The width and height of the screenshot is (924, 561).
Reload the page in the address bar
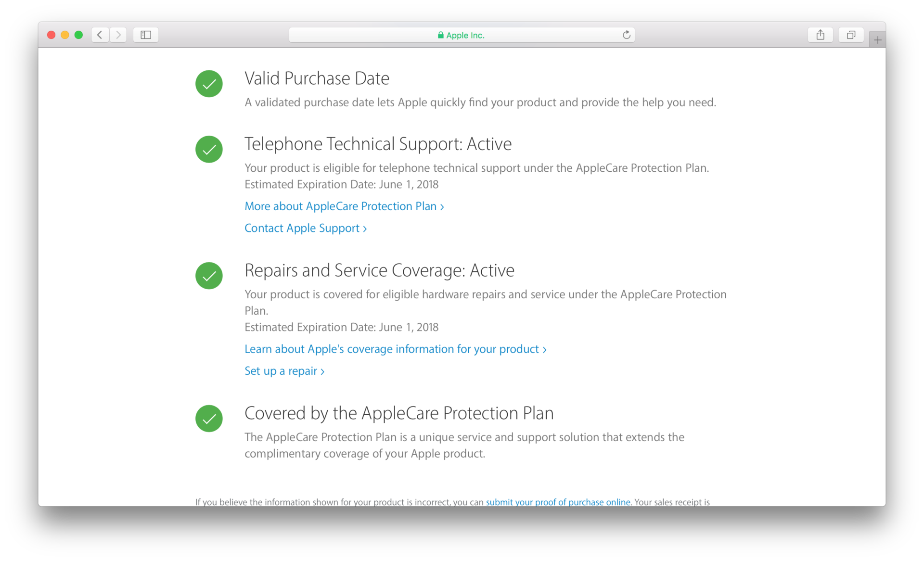pos(626,35)
